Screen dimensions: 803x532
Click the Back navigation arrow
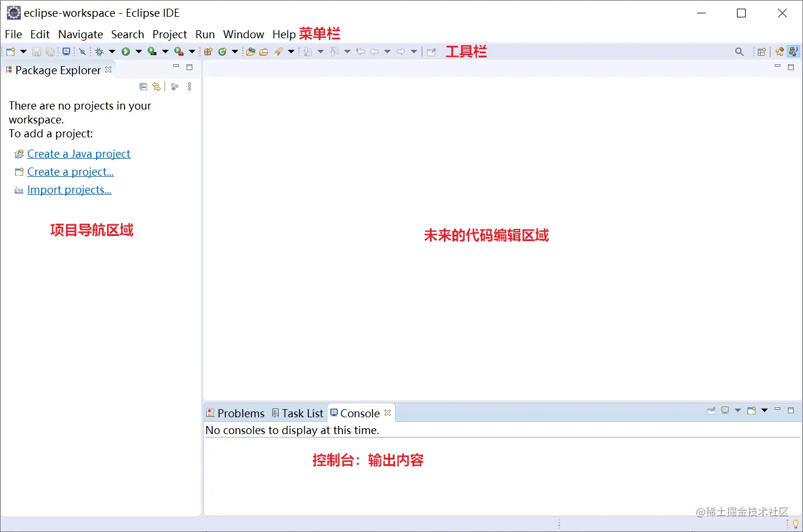pyautogui.click(x=374, y=52)
